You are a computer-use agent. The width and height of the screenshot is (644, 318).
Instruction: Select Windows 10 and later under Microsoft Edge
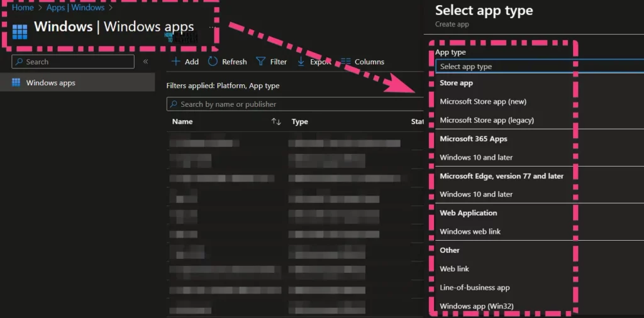coord(476,194)
